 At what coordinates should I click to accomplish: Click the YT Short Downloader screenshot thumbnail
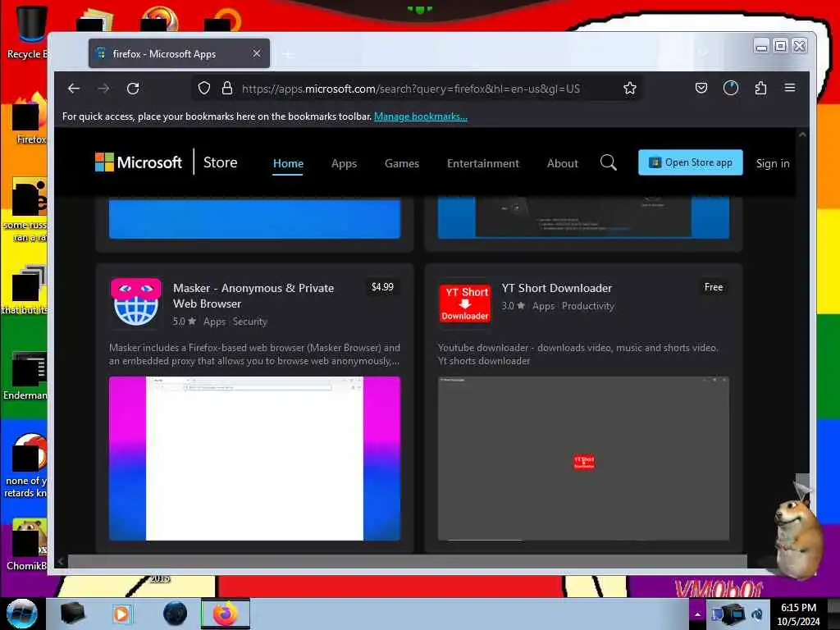[583, 459]
